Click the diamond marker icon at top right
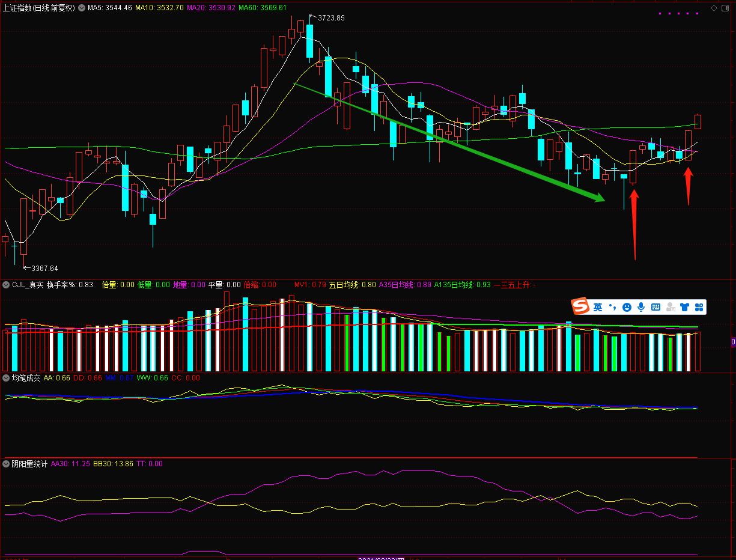Image resolution: width=736 pixels, height=560 pixels. tap(714, 8)
